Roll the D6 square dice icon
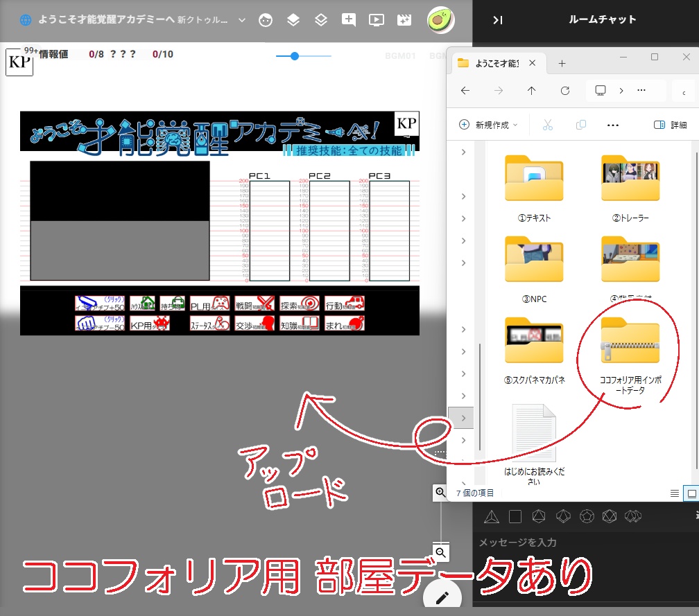The image size is (699, 616). (x=515, y=517)
